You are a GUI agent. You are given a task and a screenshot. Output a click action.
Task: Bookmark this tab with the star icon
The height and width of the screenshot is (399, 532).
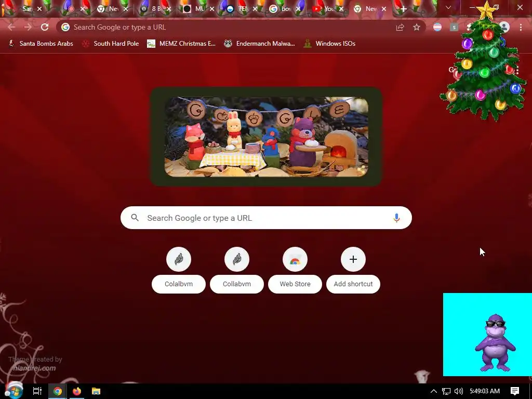pos(417,27)
